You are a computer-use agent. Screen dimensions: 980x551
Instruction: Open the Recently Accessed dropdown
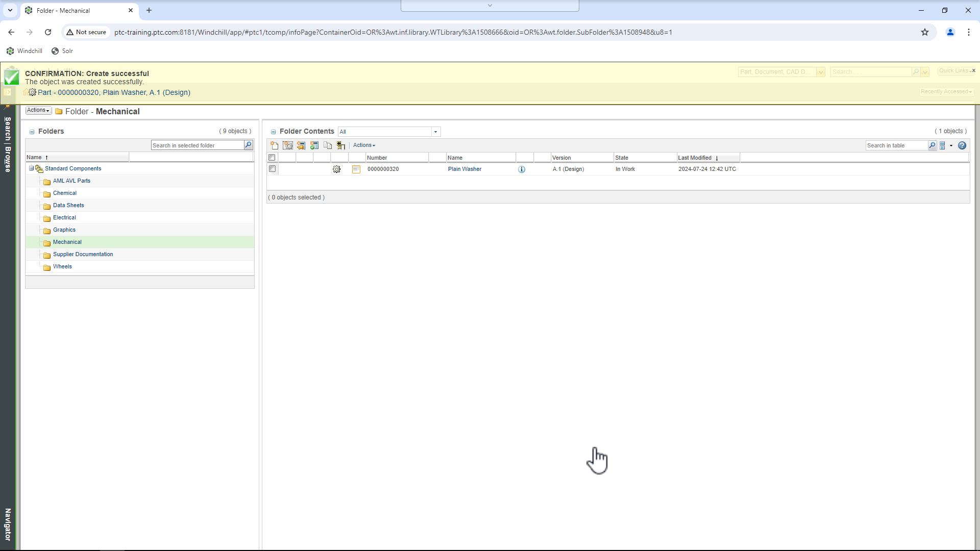(946, 92)
